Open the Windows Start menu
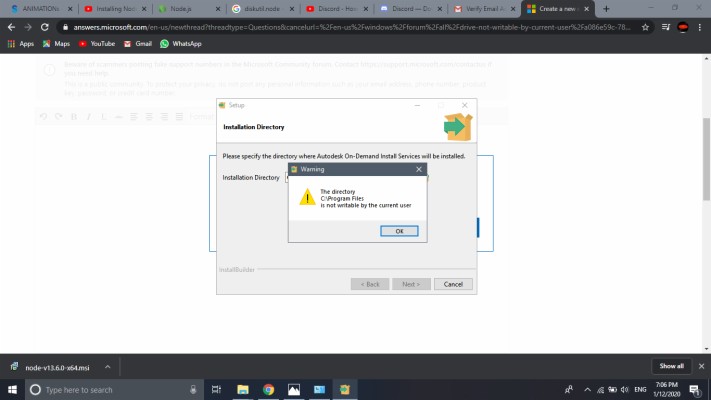Image resolution: width=711 pixels, height=400 pixels. [12, 389]
